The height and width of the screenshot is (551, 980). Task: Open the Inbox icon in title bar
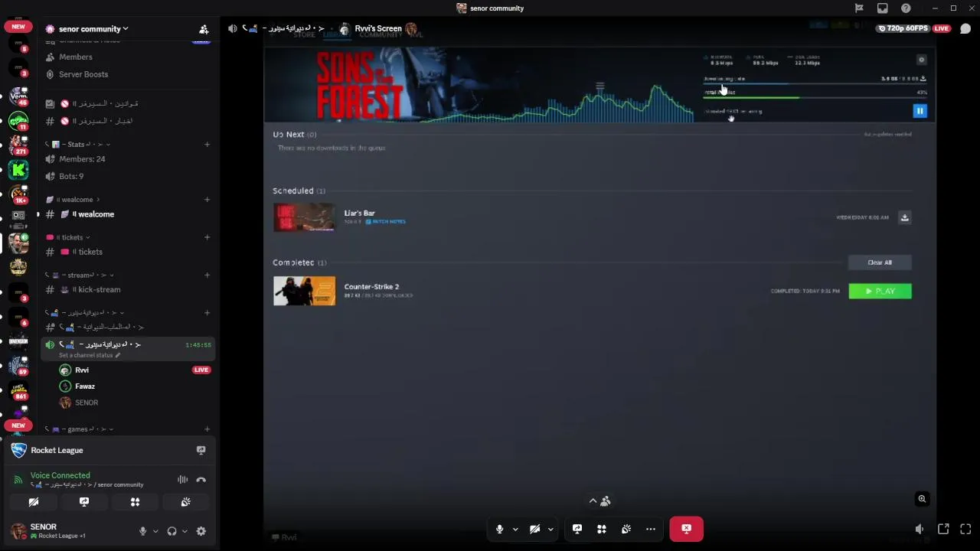point(883,8)
